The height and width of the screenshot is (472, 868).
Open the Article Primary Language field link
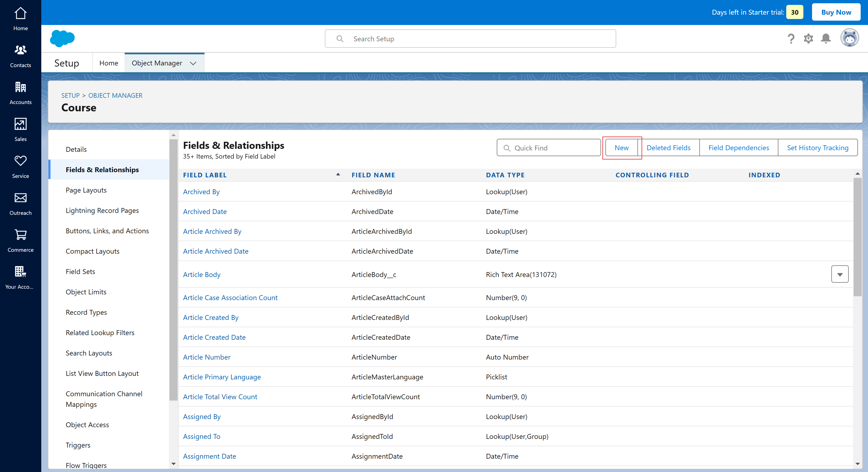(222, 377)
